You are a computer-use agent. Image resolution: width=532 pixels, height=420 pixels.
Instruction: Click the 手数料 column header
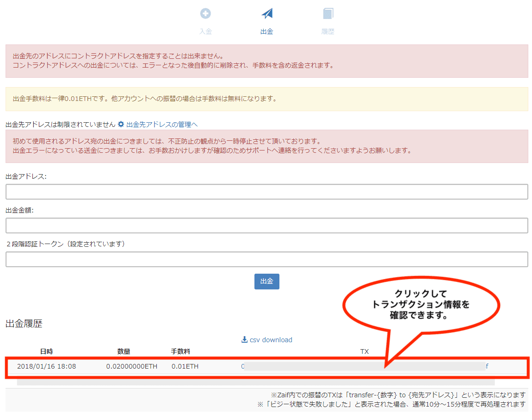(x=180, y=351)
